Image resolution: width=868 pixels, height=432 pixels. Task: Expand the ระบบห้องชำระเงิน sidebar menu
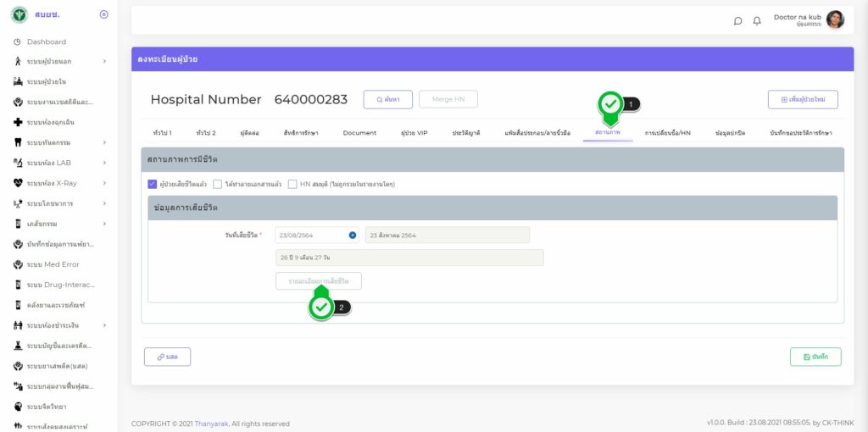[104, 325]
